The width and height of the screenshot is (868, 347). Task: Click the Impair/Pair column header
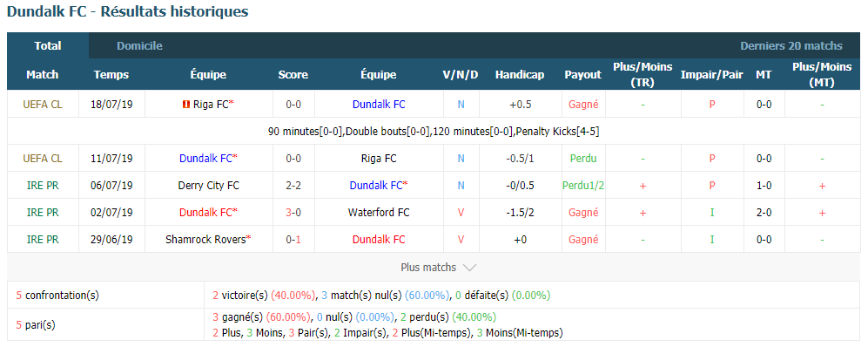point(712,75)
